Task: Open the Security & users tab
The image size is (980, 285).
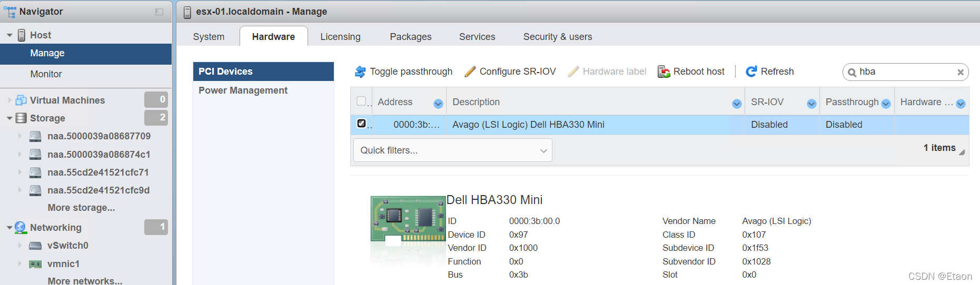Action: 558,37
